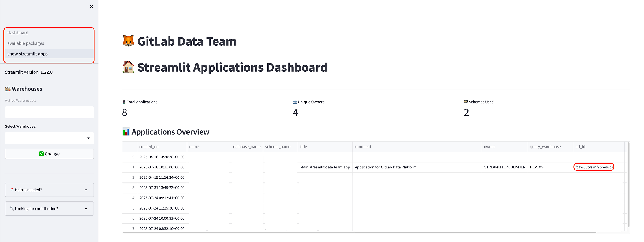This screenshot has width=644, height=242.
Task: Click the Warehouses heading text
Action: pyautogui.click(x=27, y=89)
